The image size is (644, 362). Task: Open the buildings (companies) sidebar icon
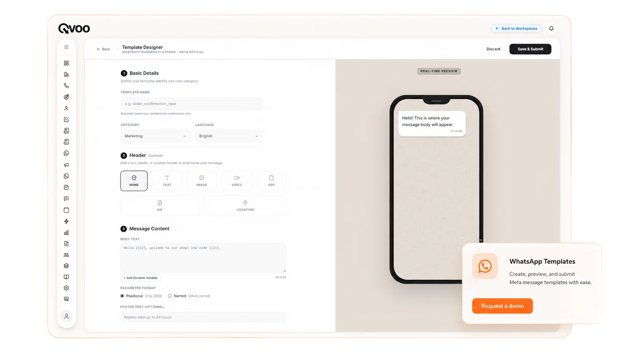pos(66,74)
